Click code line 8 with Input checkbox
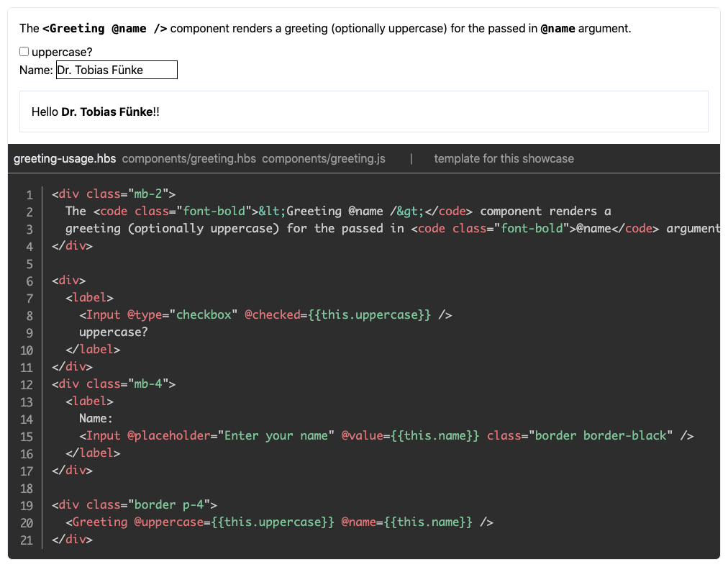Image resolution: width=728 pixels, height=567 pixels. (265, 315)
